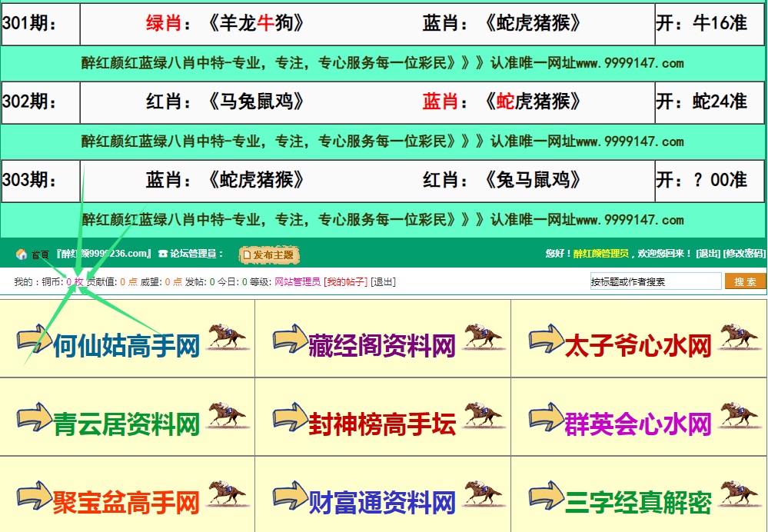Screen dimensions: 768x532
Task: Click the arrow icon before 三字经真解密
Action: [546, 496]
